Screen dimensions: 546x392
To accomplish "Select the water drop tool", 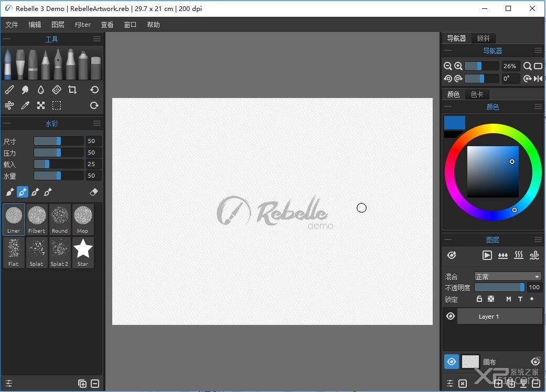I will pos(41,90).
